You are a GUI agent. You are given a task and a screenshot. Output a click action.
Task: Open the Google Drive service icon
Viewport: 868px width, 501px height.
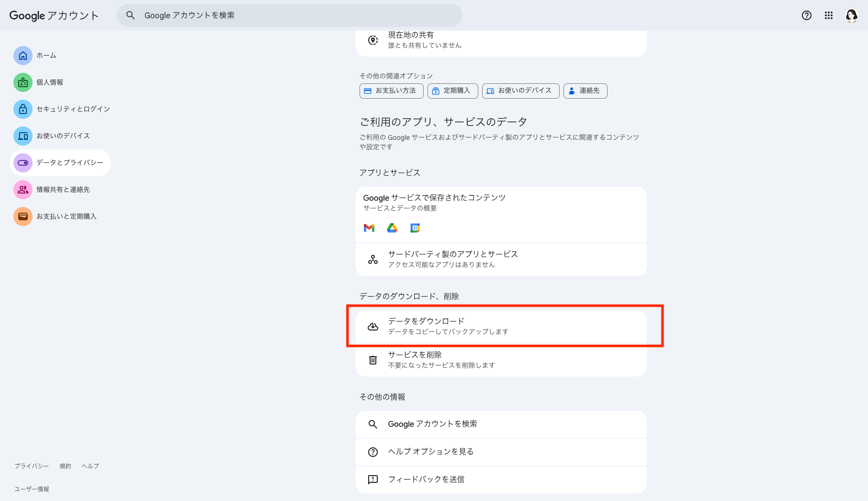pos(392,228)
